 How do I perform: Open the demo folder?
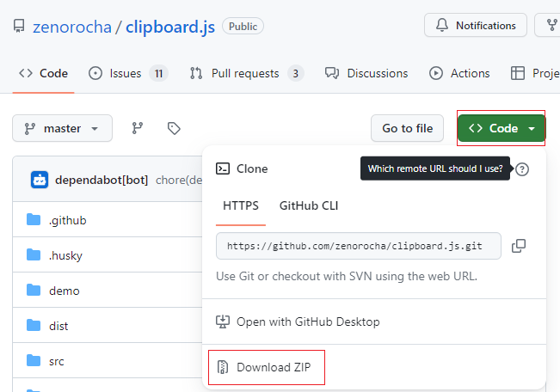pos(65,291)
